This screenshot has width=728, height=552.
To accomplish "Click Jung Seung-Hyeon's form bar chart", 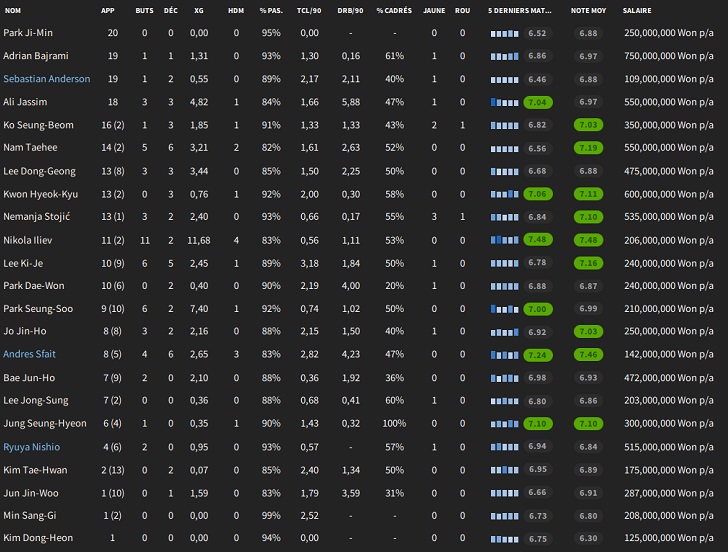I will tap(505, 424).
